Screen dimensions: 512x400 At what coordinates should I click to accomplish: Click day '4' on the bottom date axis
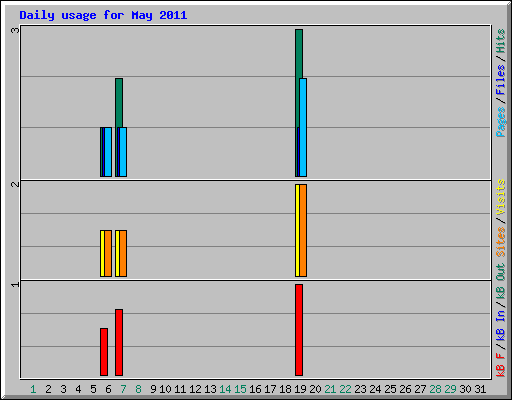[78, 389]
